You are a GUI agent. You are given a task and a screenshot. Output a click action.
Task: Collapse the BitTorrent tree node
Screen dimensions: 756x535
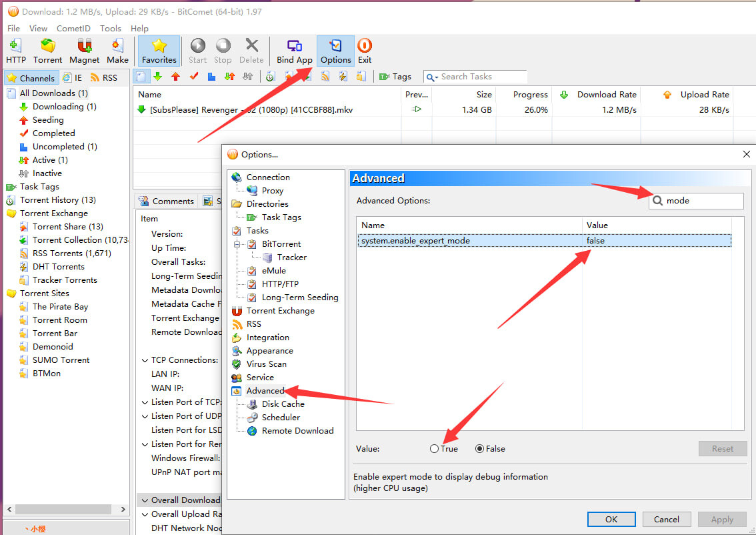click(238, 244)
